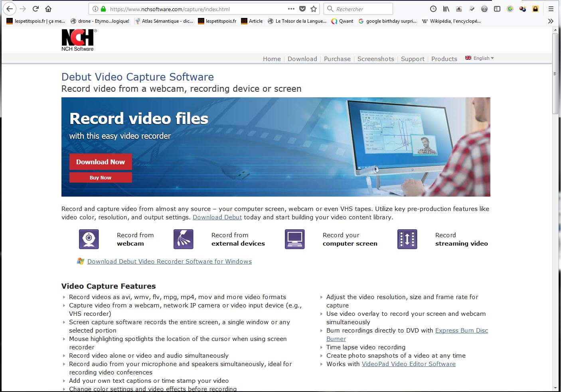Click the Record streaming video icon

tap(407, 239)
